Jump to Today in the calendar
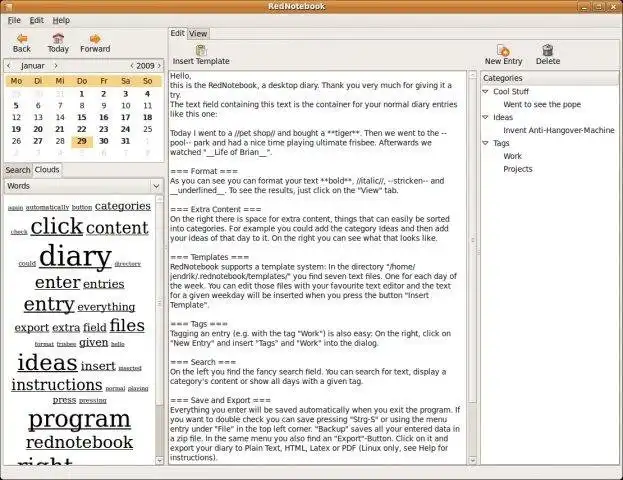Screen dimensions: 623x480 coord(58,43)
